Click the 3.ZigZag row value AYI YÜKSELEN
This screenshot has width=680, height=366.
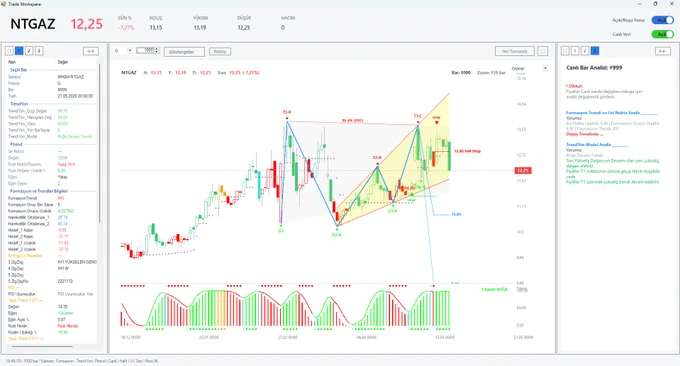77,262
